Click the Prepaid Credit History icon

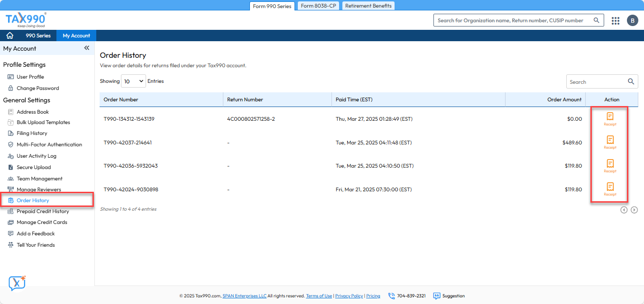(11, 211)
